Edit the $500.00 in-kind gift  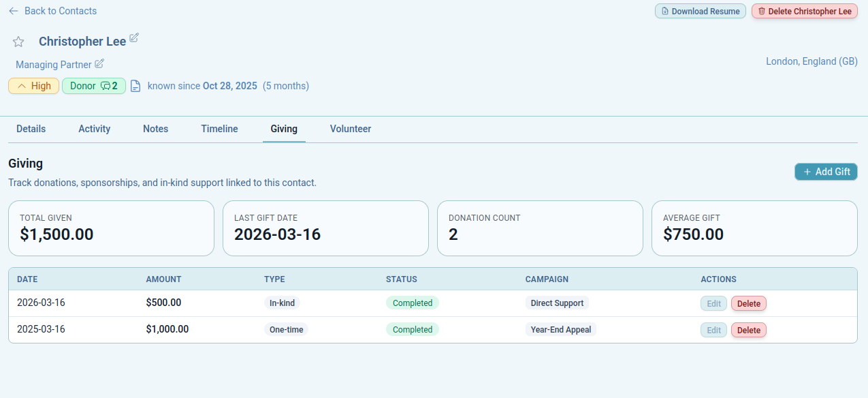(x=713, y=304)
